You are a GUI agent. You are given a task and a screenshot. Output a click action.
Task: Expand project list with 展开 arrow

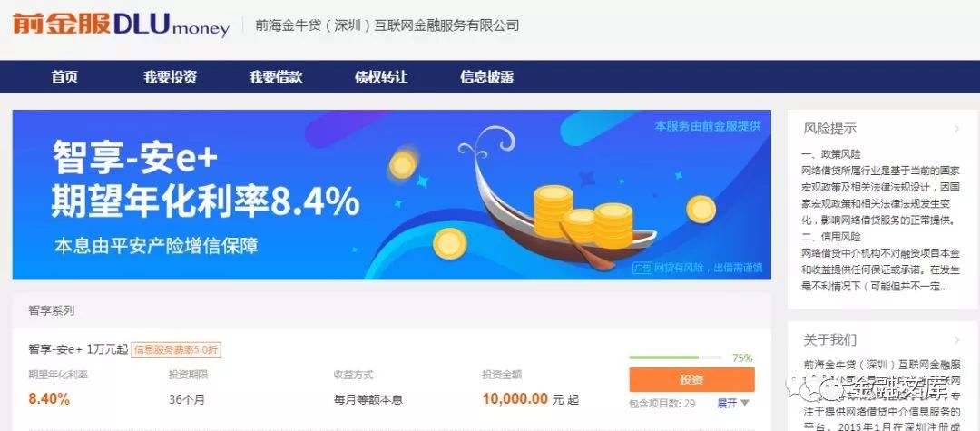[x=732, y=404]
